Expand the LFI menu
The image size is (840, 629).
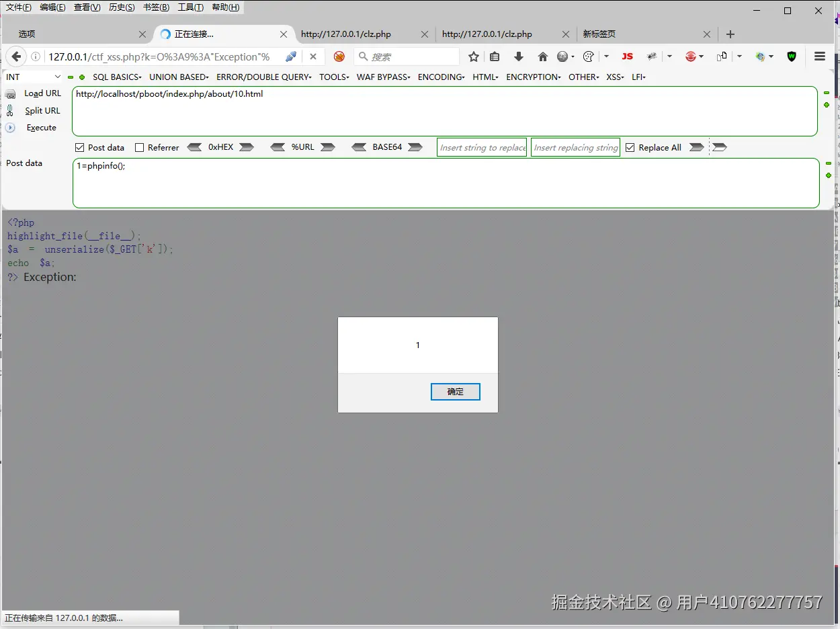639,77
